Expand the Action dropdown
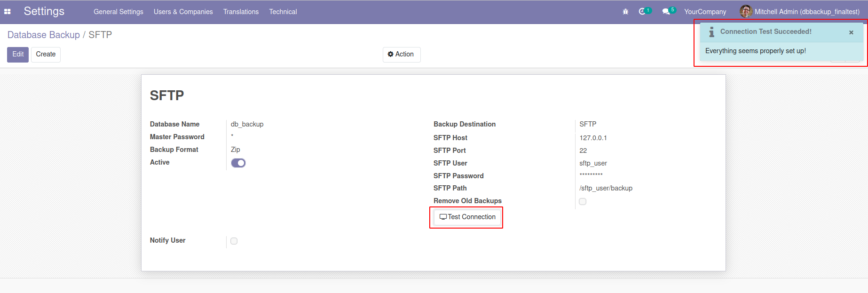868x293 pixels. (x=401, y=55)
